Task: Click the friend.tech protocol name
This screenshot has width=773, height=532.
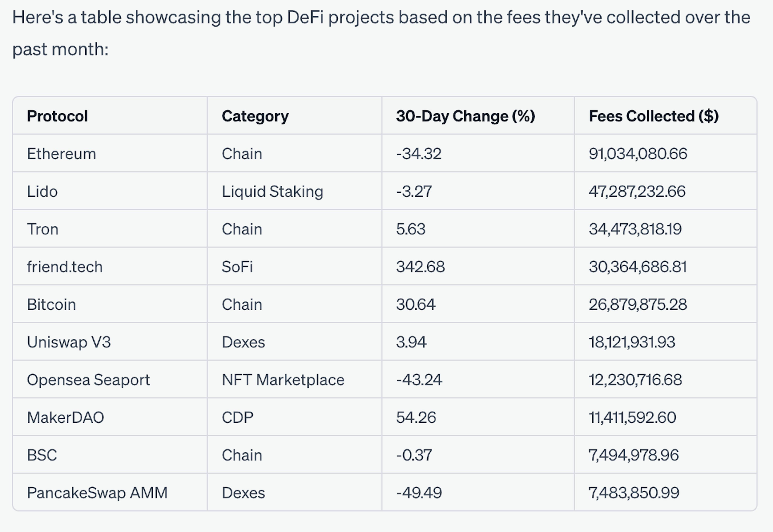Action: 65,267
